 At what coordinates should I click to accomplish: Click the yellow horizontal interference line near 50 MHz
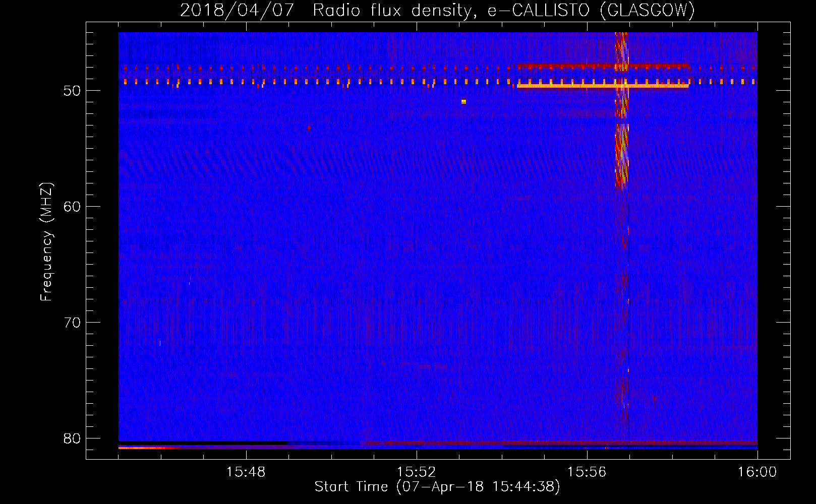point(603,86)
